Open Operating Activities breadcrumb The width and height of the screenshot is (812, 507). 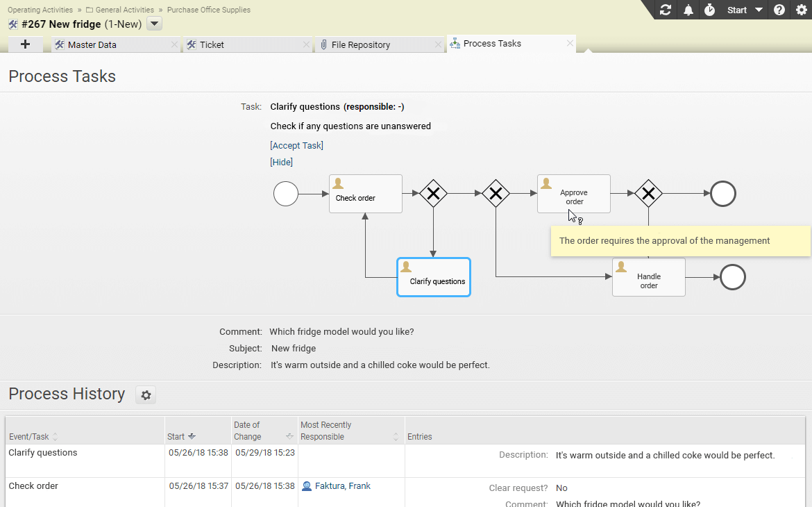coord(40,10)
